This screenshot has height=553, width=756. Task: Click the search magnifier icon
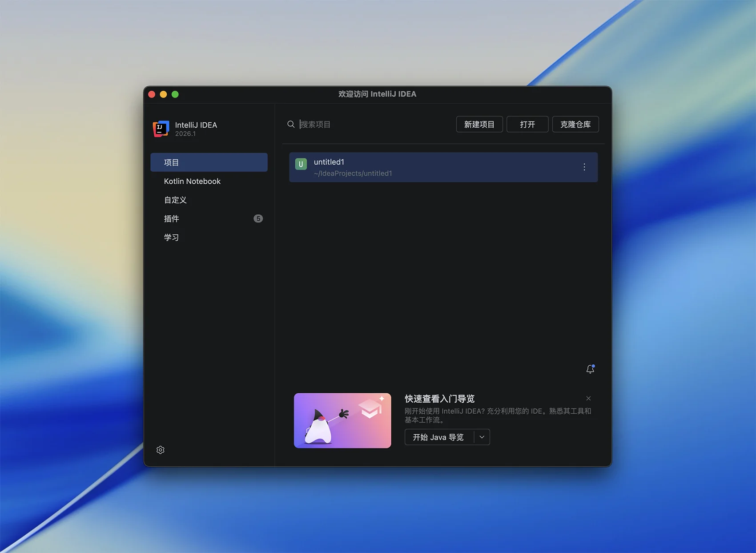tap(291, 124)
